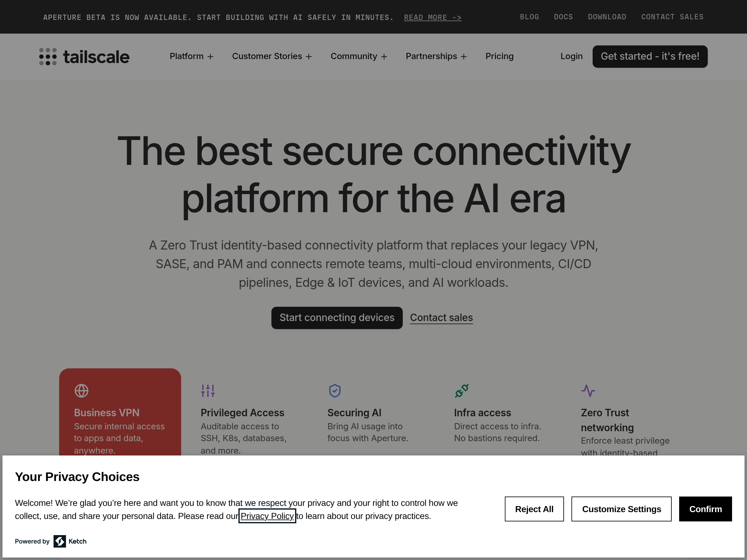Open the Privacy Policy link

point(267,516)
